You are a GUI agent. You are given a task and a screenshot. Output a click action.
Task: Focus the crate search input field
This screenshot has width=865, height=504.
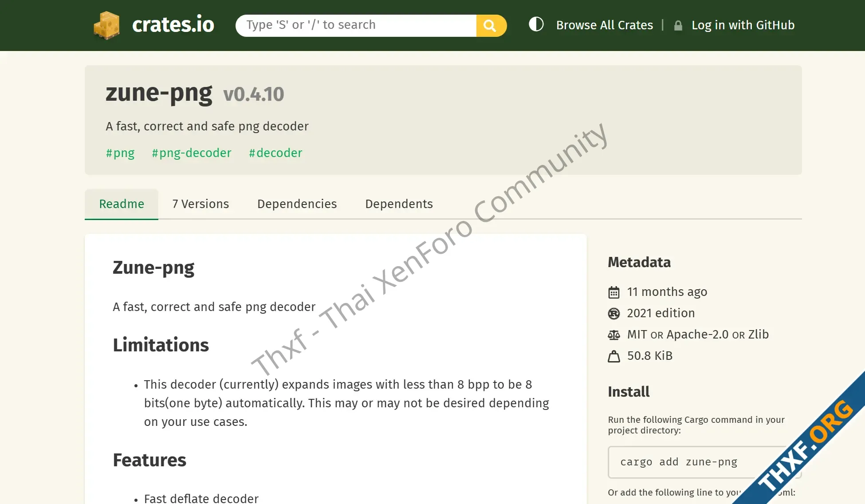click(356, 25)
